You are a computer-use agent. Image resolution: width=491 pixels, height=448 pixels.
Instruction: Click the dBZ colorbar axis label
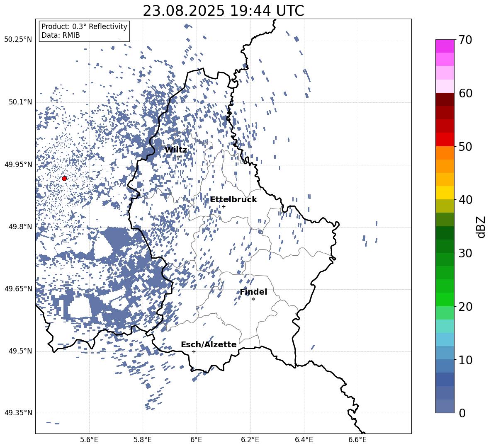[x=481, y=227]
